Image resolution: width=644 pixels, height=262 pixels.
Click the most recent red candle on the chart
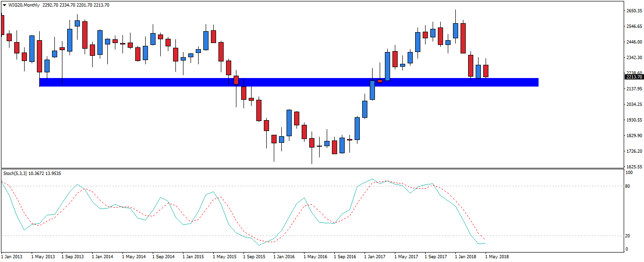tap(486, 71)
